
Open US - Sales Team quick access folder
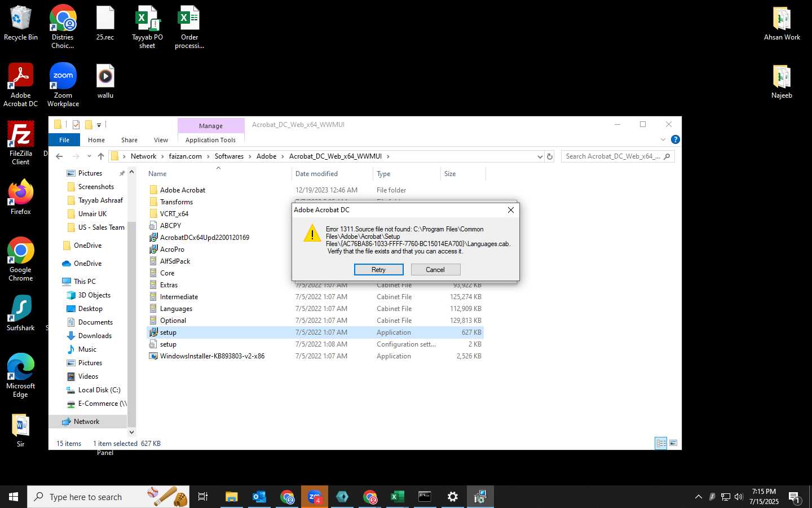pyautogui.click(x=101, y=227)
